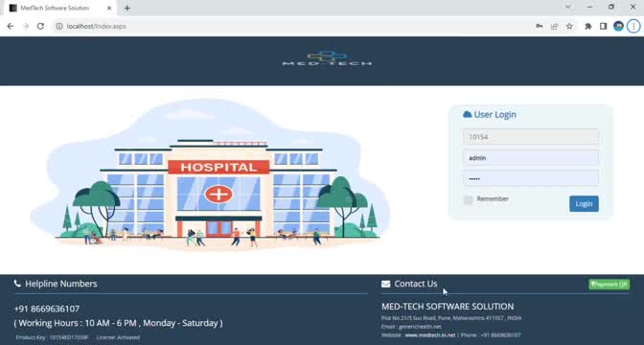This screenshot has height=345, width=644.
Task: Focus the password field
Action: pyautogui.click(x=531, y=178)
